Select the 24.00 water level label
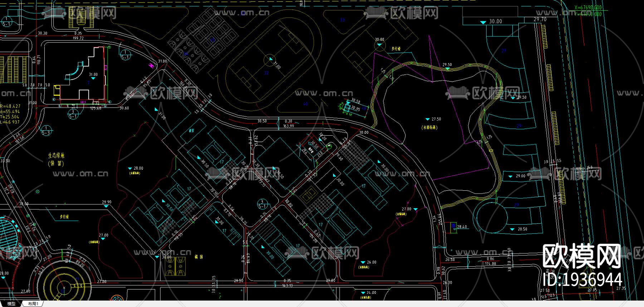644x307 pixels. coord(371,293)
